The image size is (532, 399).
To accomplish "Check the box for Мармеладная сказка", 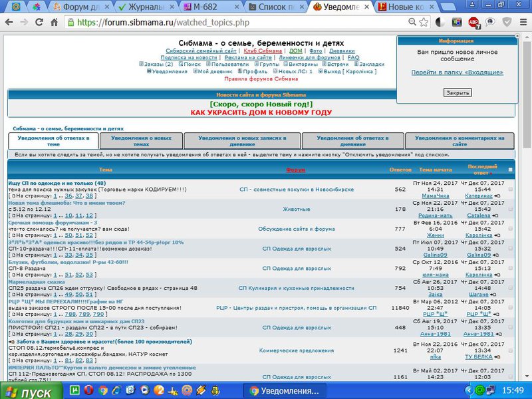I will pyautogui.click(x=510, y=288).
